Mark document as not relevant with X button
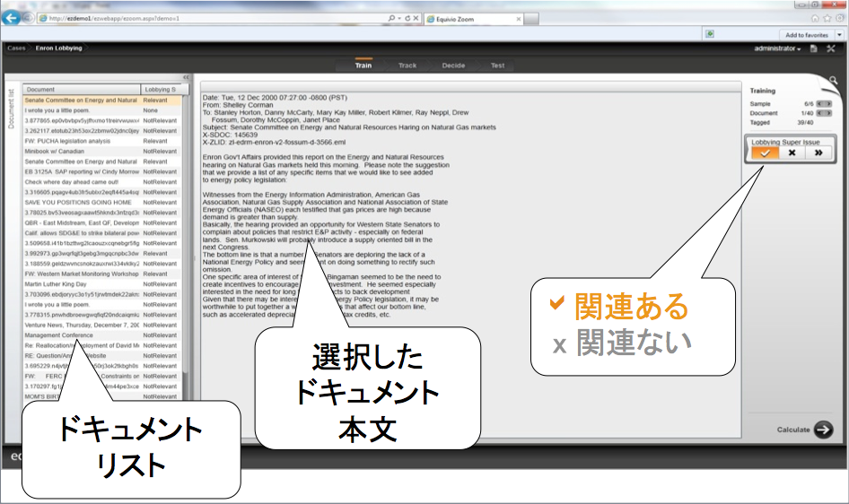Viewport: 849px width, 504px height. [x=792, y=153]
